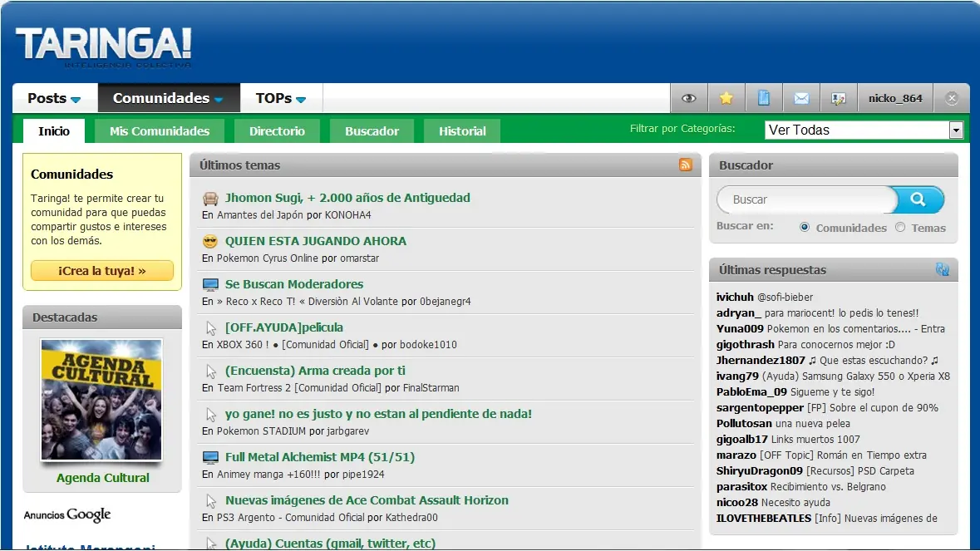
Task: Open the nicko_864 user profile
Action: [895, 98]
